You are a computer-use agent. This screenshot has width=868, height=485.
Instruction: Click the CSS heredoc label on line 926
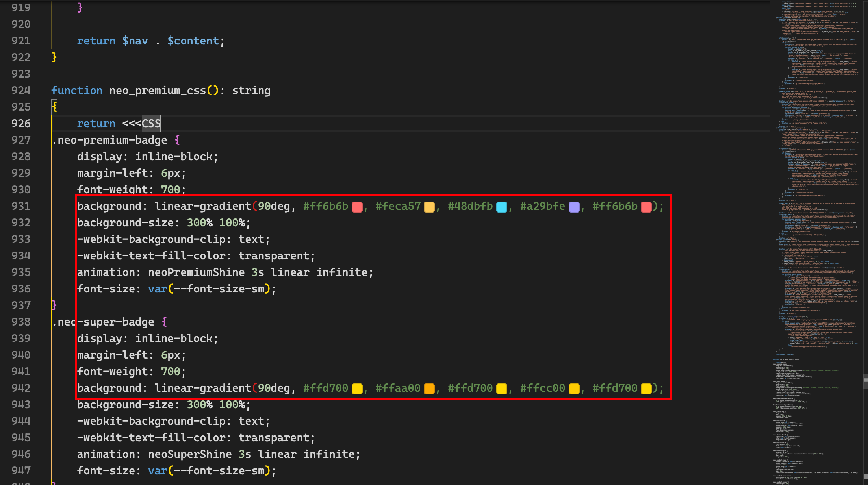click(151, 124)
